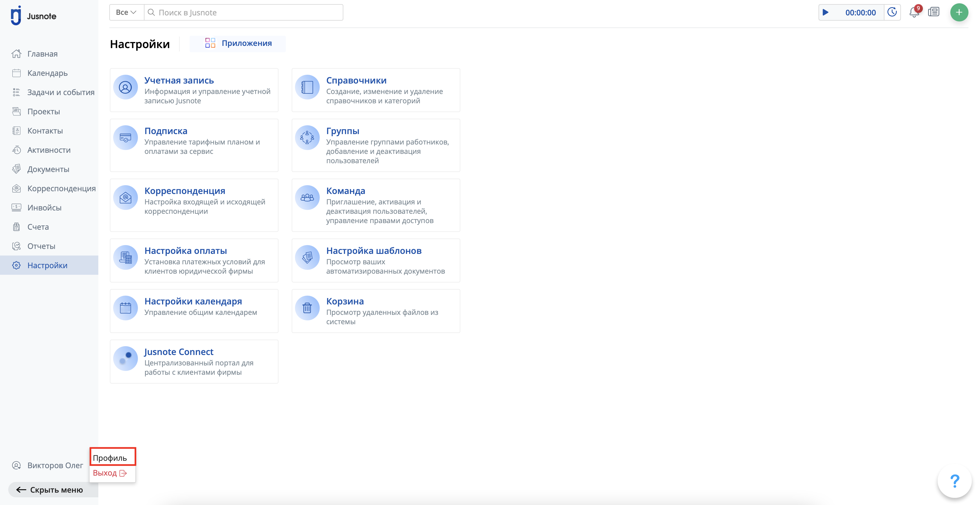Click text 'Просмотр удаленных файлов из системы'
Screen dimensions: 980x505
[x=382, y=317]
